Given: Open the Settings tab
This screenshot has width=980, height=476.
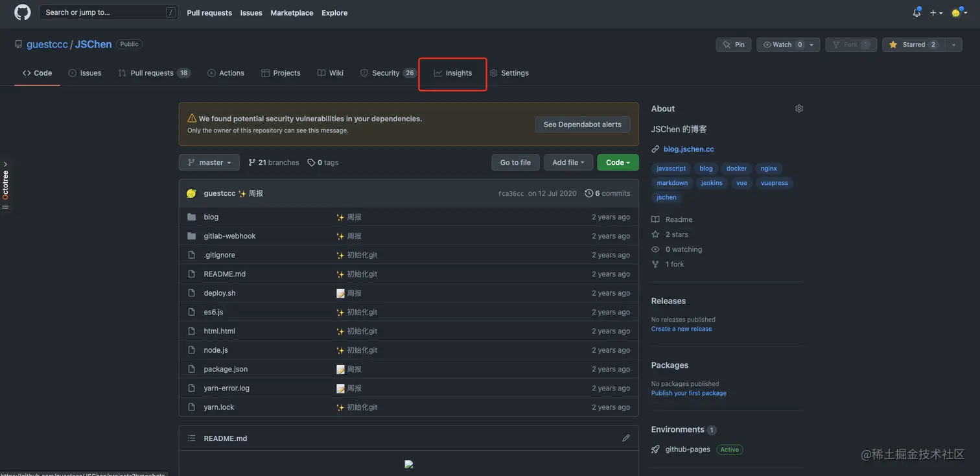Looking at the screenshot, I should 509,73.
